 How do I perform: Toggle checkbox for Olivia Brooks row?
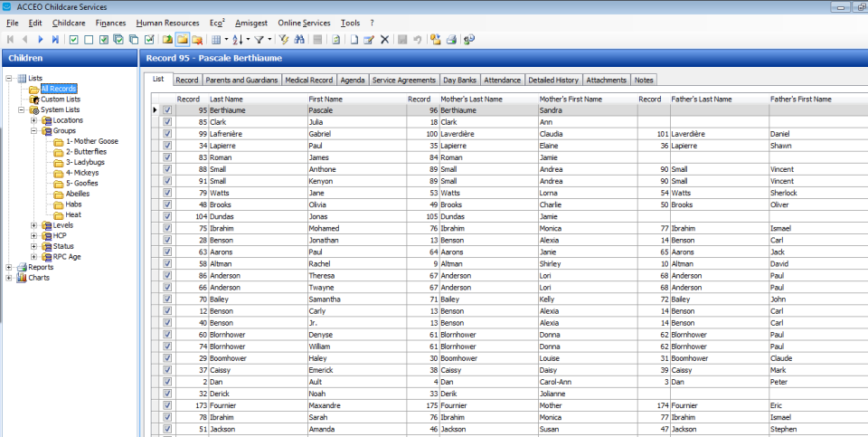point(167,204)
